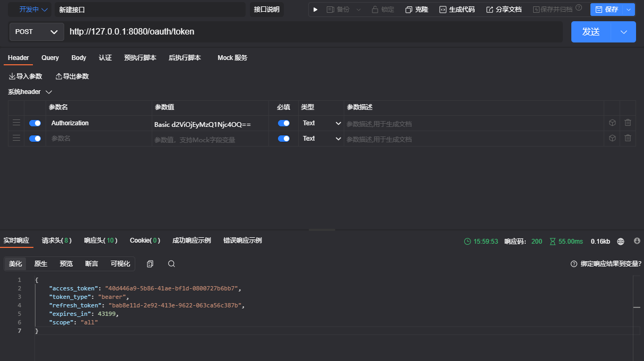Toggle the 必填 switch for Authorization
Image resolution: width=644 pixels, height=361 pixels.
pos(284,123)
